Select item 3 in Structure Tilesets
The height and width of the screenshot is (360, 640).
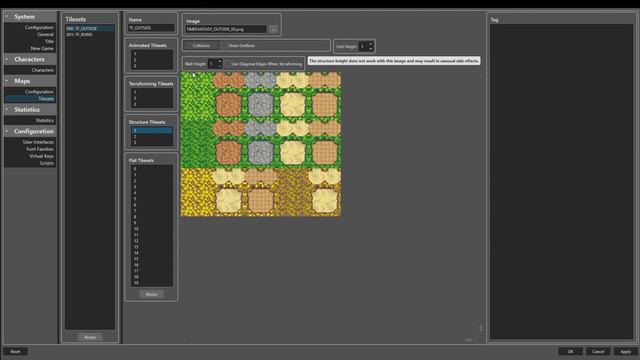pyautogui.click(x=151, y=142)
